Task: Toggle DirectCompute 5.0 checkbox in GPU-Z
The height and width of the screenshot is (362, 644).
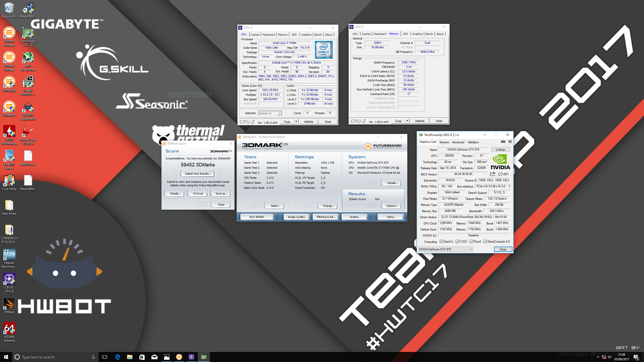Action: 485,242
